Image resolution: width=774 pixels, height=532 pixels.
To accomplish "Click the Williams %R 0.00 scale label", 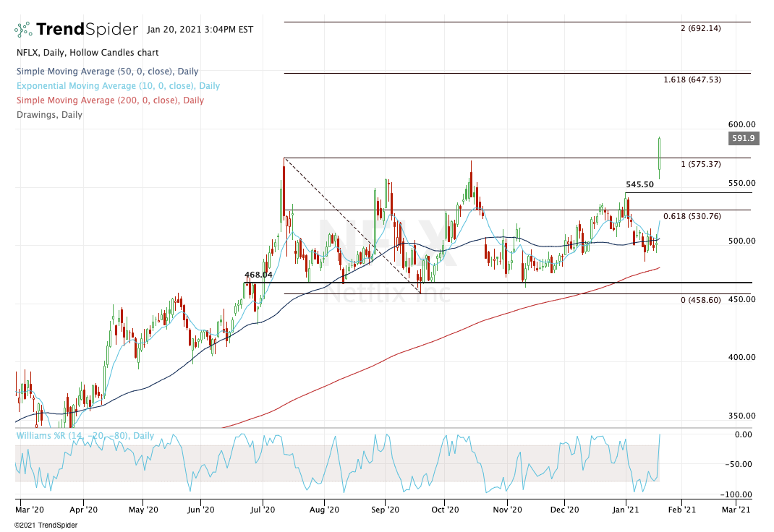I will tap(744, 435).
